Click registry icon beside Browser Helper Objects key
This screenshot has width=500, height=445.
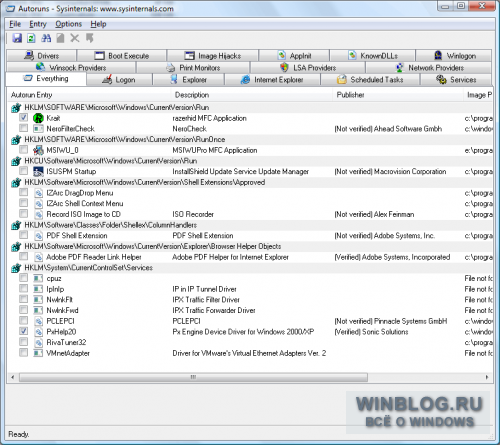(16, 246)
